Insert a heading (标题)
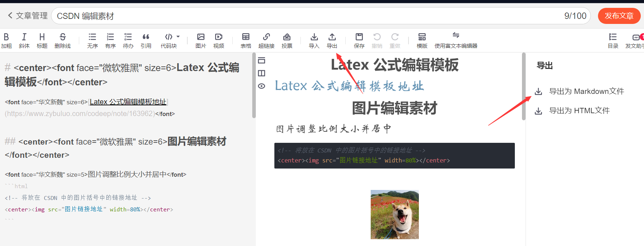Viewport: 644px width, 246px height. (x=42, y=40)
